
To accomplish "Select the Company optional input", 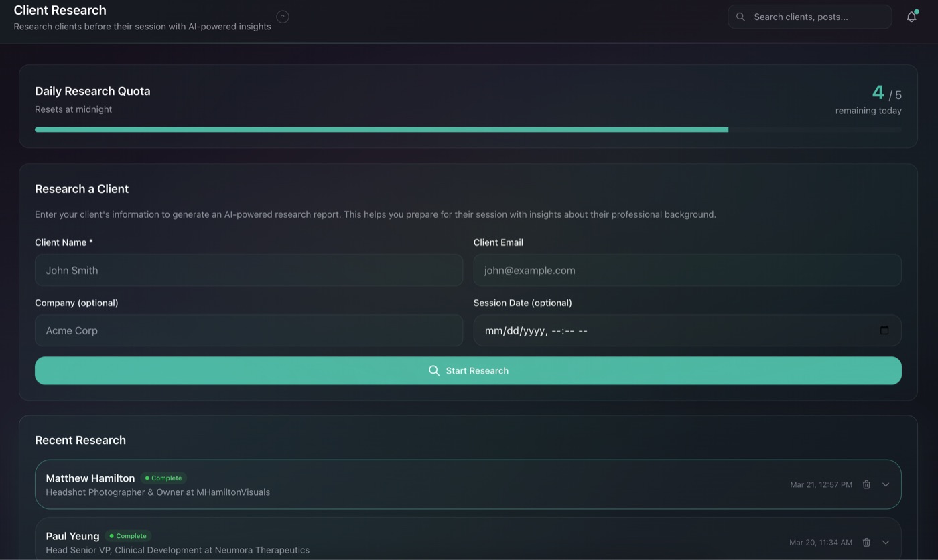I will 249,330.
